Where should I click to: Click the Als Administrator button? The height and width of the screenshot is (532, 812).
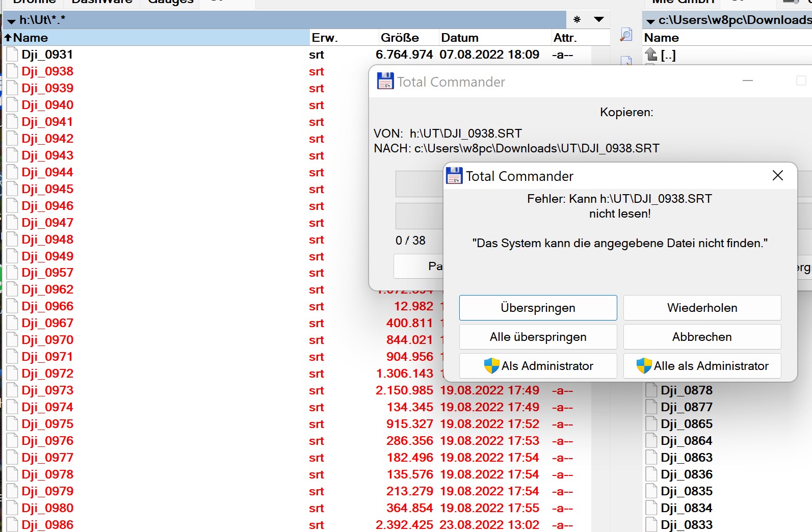[538, 366]
